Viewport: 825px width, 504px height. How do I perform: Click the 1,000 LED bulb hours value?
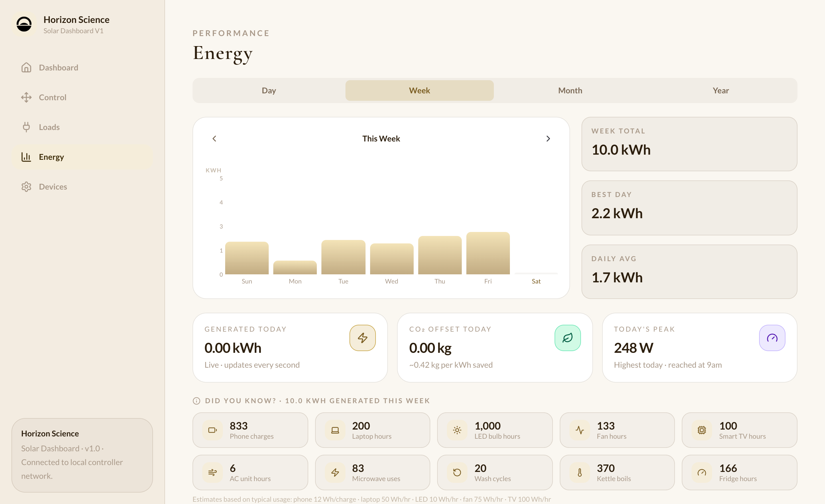pyautogui.click(x=487, y=426)
